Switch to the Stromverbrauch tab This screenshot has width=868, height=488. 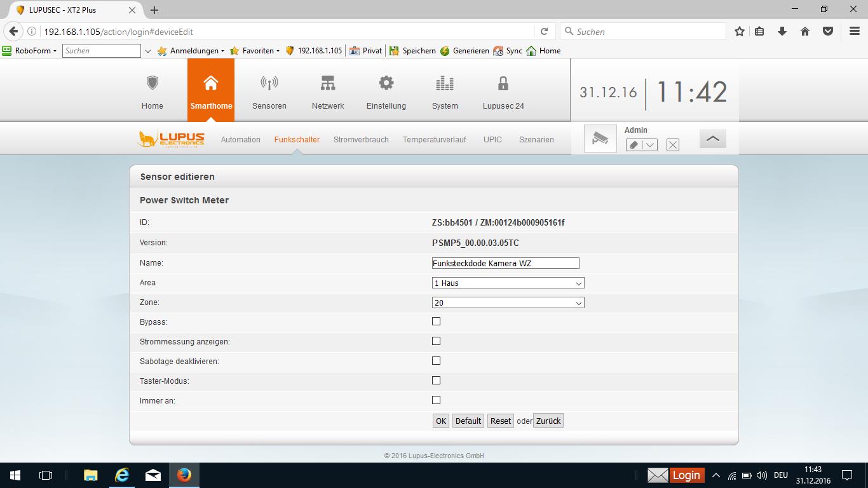click(x=361, y=140)
